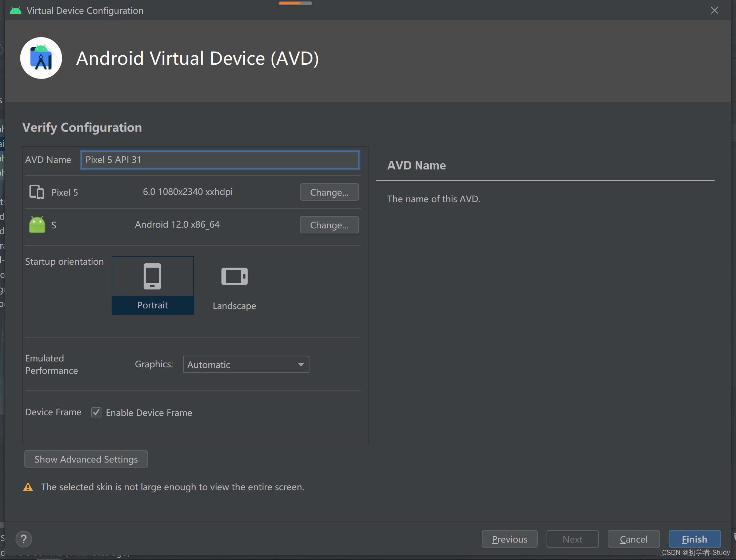Open the Graphics Automatic dropdown
Screen dimensions: 736x560
[x=240, y=364]
